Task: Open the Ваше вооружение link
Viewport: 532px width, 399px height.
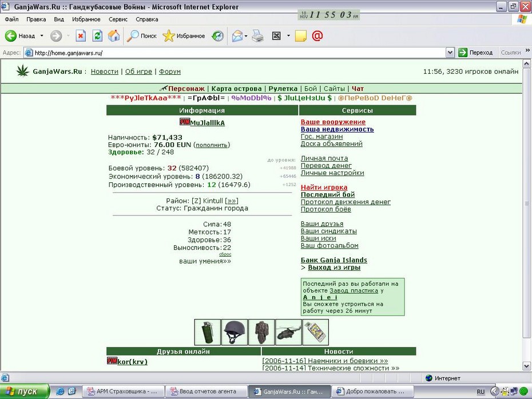Action: pyautogui.click(x=333, y=122)
